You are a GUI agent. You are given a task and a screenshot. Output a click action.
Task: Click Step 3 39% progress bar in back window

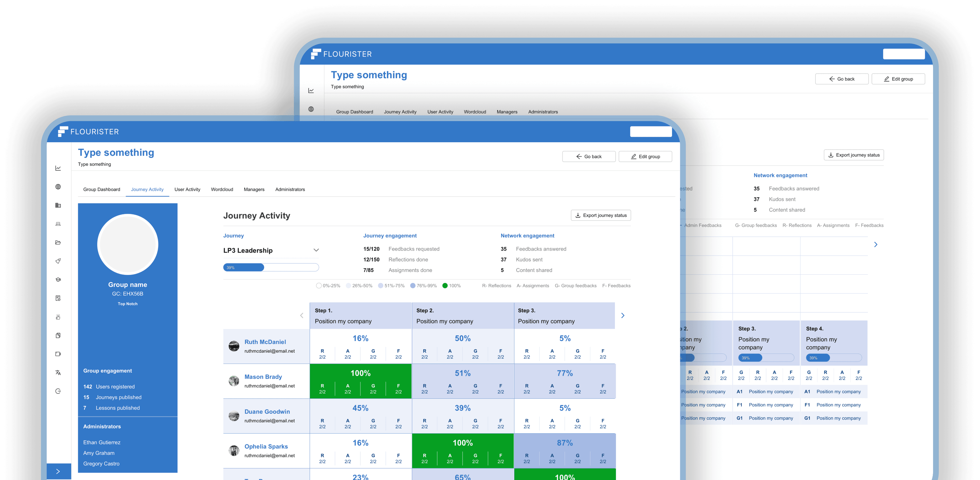pos(766,358)
